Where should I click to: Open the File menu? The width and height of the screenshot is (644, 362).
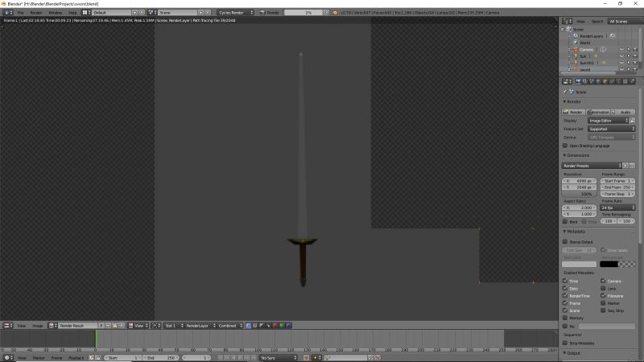point(20,13)
